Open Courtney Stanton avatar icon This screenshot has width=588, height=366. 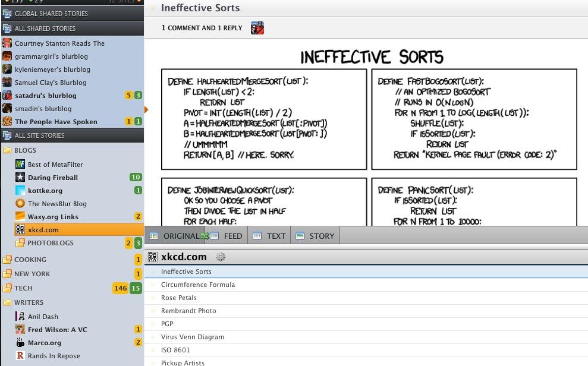[x=7, y=43]
